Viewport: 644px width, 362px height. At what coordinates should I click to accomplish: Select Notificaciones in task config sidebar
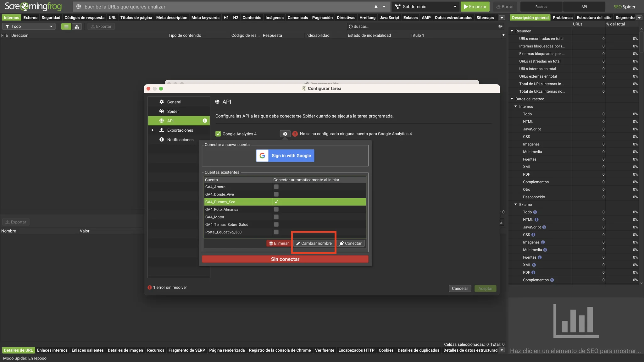(179, 140)
